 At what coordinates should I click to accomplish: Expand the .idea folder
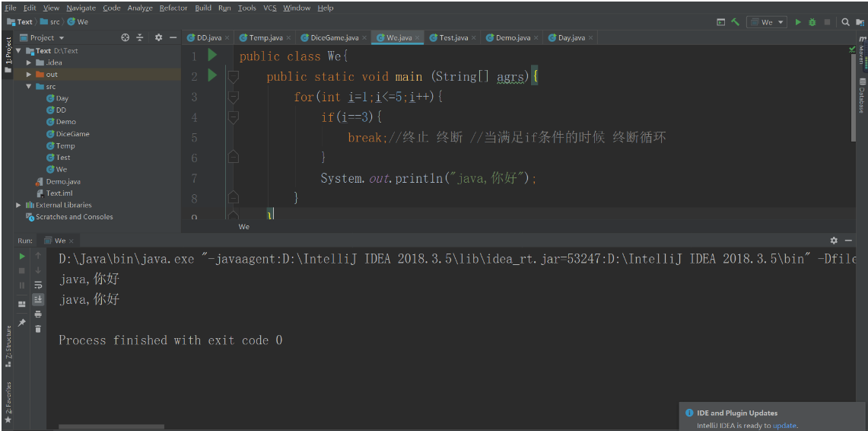coord(29,62)
